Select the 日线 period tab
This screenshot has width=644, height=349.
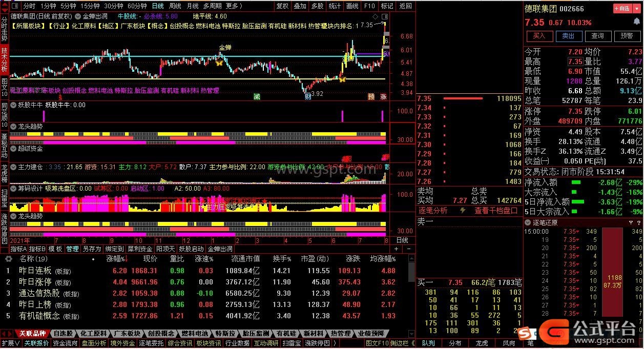(158, 6)
